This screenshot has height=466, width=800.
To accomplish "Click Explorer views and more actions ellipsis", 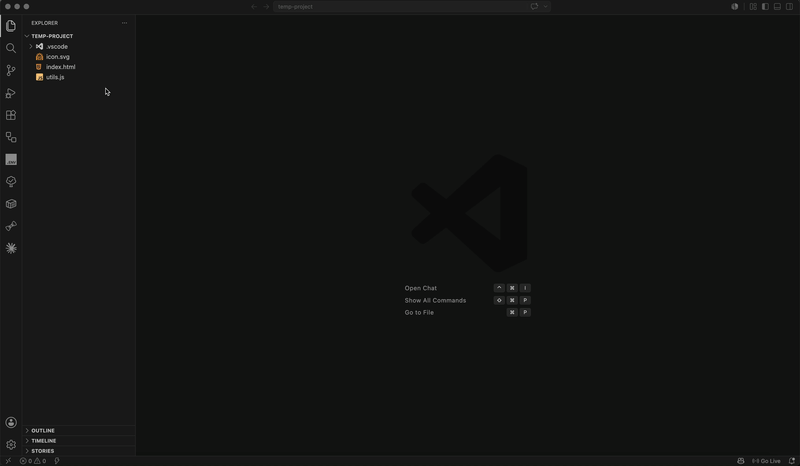I will pos(124,23).
